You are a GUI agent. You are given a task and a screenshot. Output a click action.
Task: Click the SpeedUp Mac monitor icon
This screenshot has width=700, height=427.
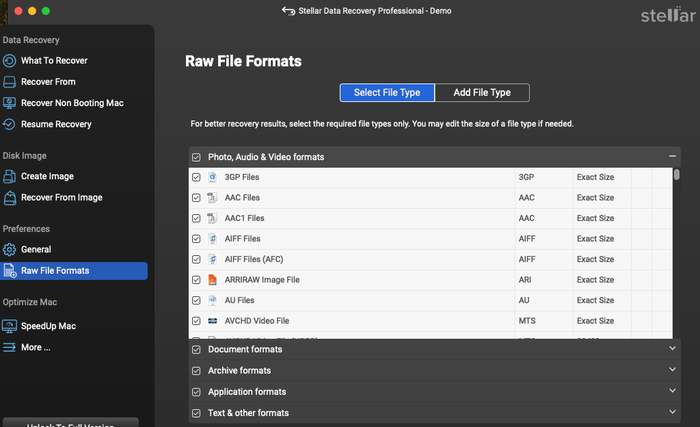[x=9, y=326]
